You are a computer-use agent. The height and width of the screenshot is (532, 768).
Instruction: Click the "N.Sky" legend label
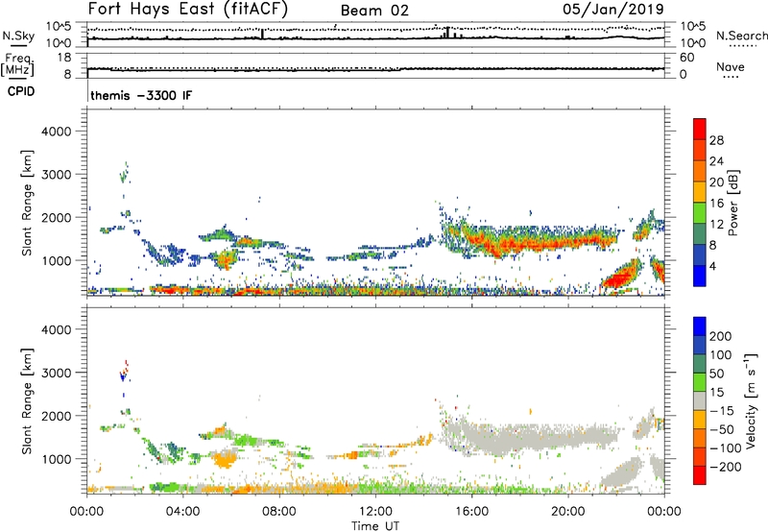click(x=18, y=36)
